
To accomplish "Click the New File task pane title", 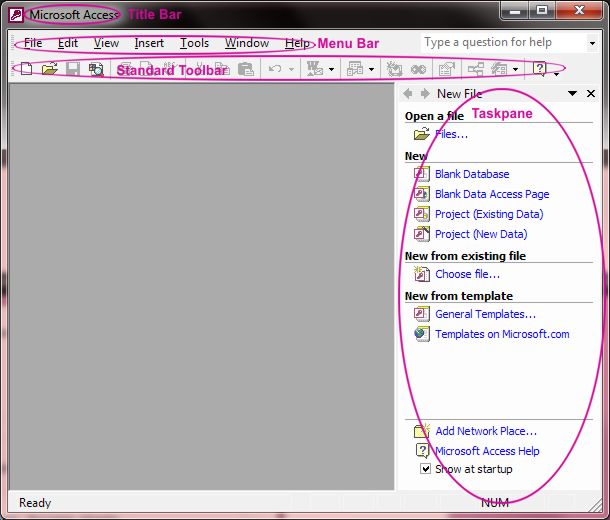I will coord(459,93).
